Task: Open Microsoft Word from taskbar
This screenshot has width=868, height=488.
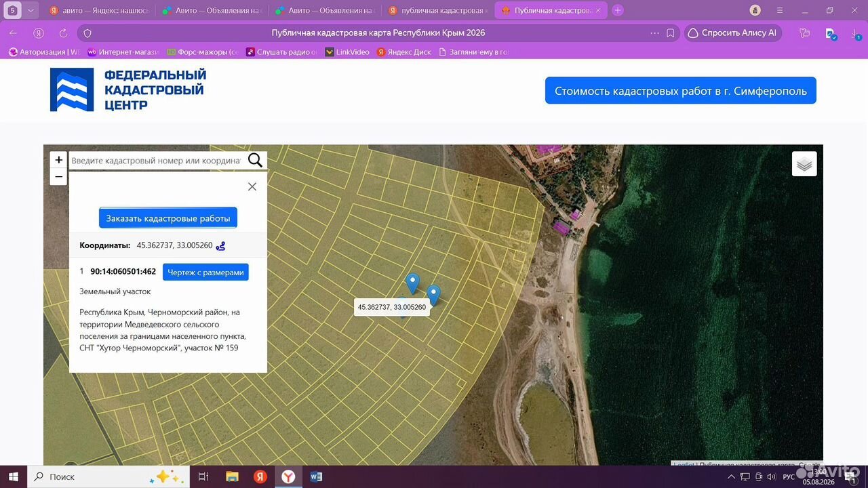Action: tap(316, 476)
